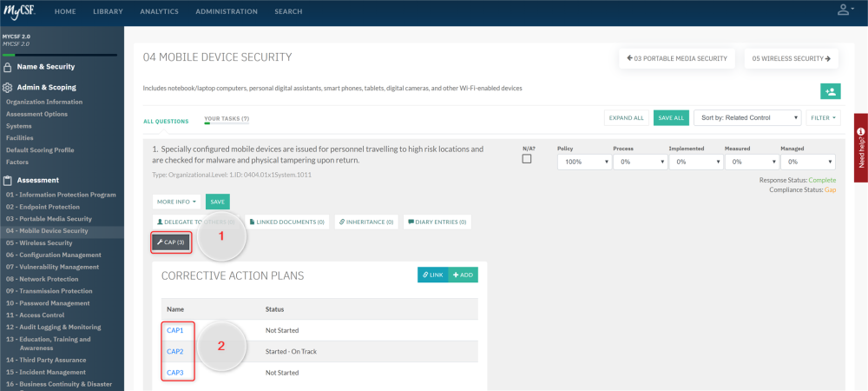Go to 03 PORTABLE MEDIA SECURITY

click(677, 58)
